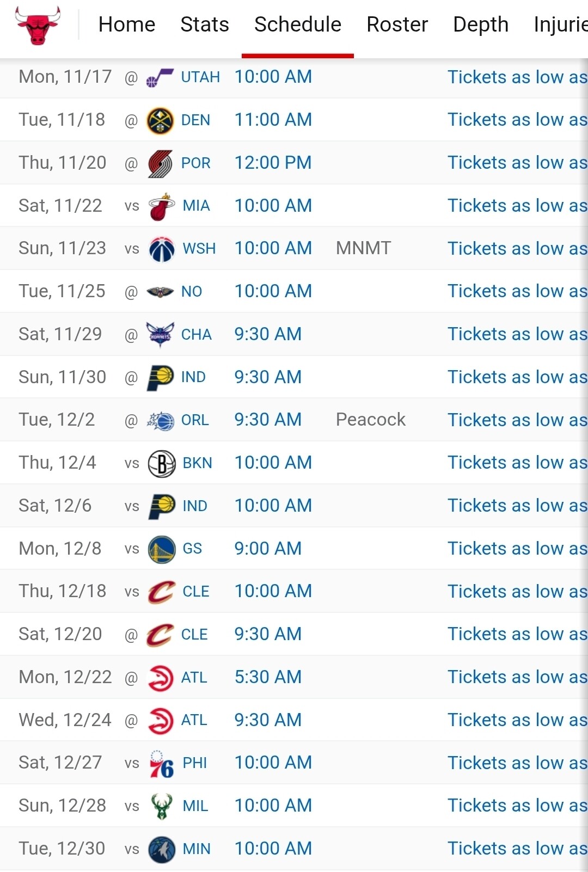Open the Stats tab
This screenshot has width=588, height=872.
click(205, 24)
